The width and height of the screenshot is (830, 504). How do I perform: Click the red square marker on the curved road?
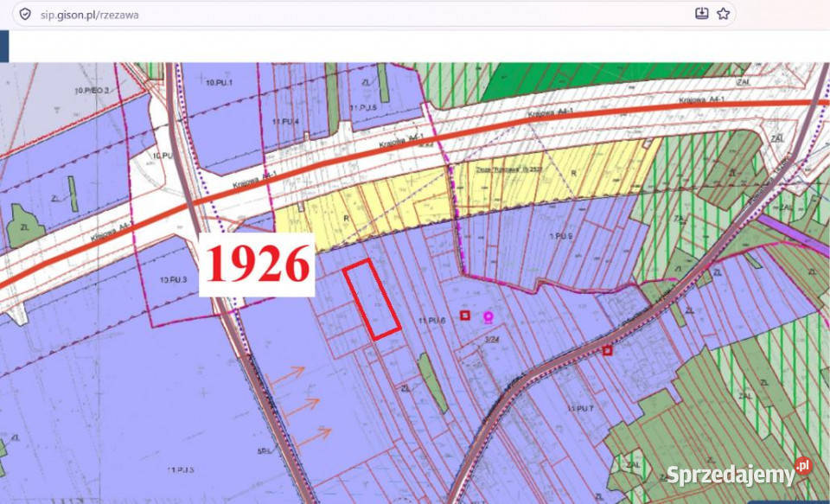tap(608, 350)
